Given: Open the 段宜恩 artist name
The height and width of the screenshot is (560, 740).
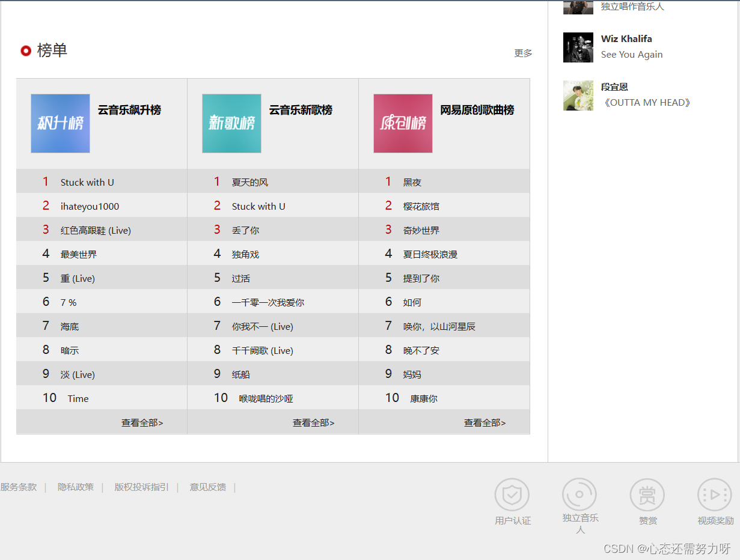Looking at the screenshot, I should (614, 87).
